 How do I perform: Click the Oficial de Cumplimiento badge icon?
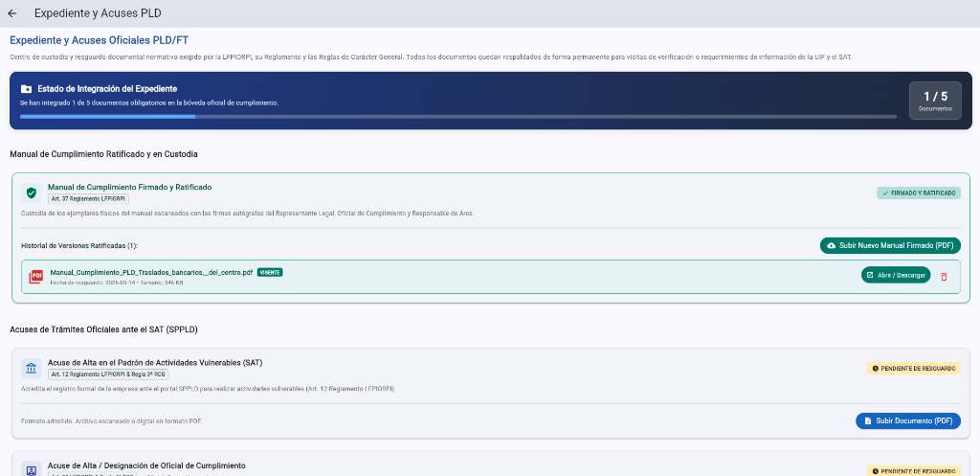coord(32,469)
